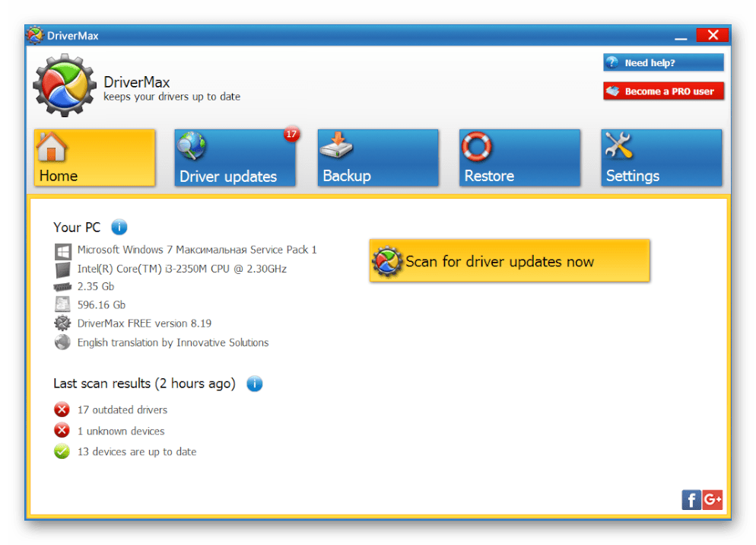Open the Restore tab

pos(519,158)
